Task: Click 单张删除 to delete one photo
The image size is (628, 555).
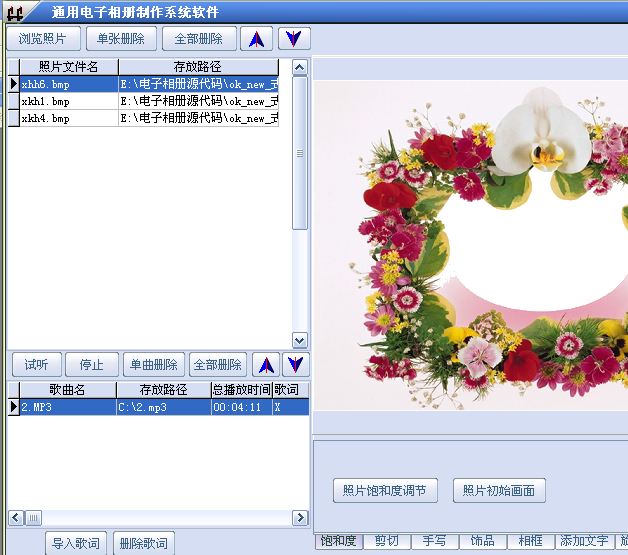Action: coord(121,39)
